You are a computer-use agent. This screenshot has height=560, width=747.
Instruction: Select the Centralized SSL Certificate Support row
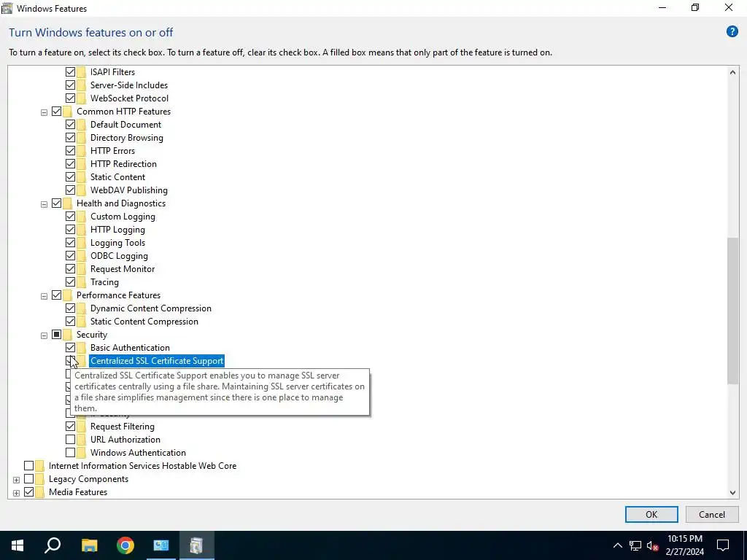[x=157, y=361]
